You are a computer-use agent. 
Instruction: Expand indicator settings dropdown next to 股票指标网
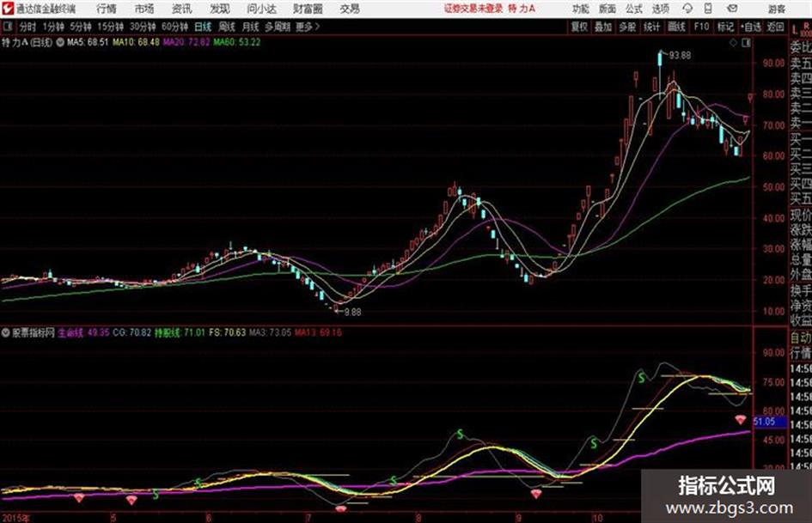[x=6, y=332]
